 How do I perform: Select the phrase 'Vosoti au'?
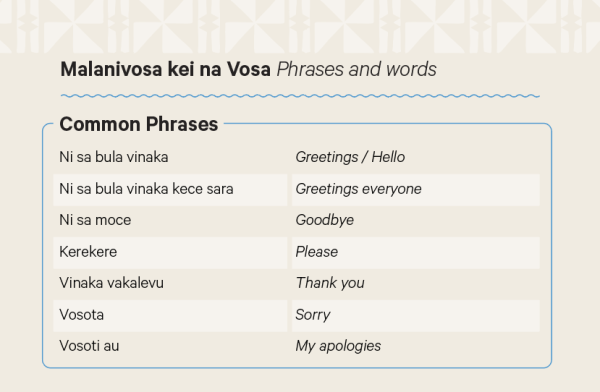click(x=89, y=346)
